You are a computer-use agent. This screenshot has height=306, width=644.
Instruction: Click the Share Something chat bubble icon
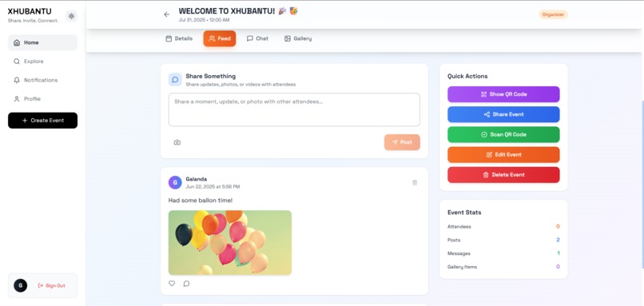click(x=175, y=80)
